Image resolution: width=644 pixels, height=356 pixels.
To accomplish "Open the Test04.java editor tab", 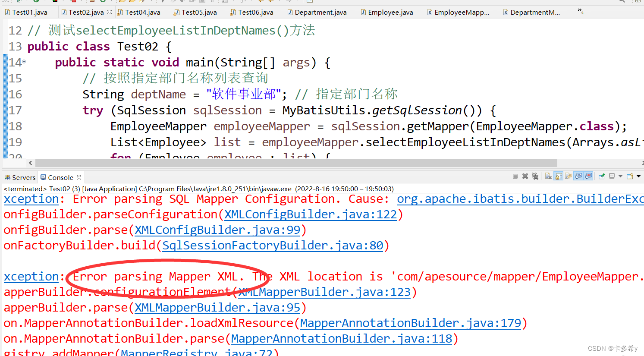I will 139,12.
